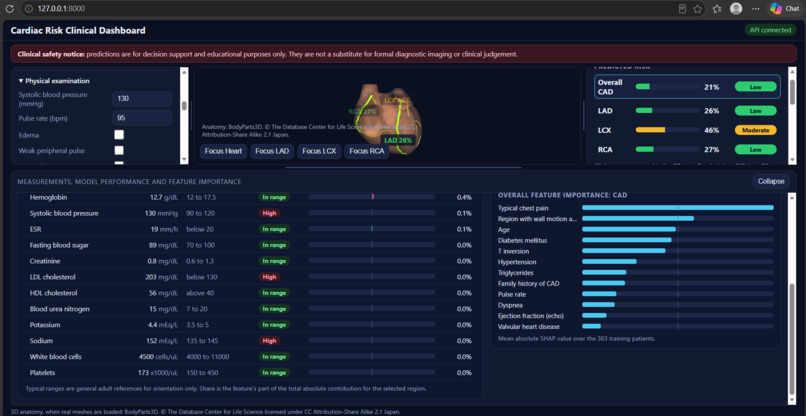Click the predicted risk panel scrollbar thumb
The height and width of the screenshot is (416, 806).
coord(792,92)
